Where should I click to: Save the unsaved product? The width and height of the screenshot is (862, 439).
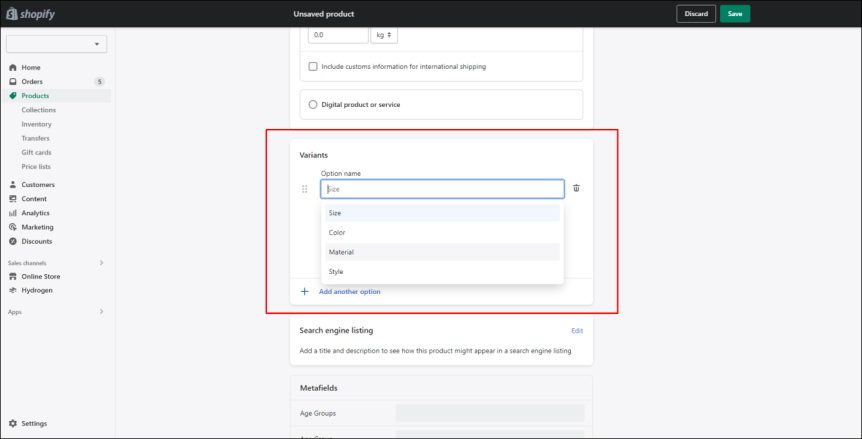735,14
